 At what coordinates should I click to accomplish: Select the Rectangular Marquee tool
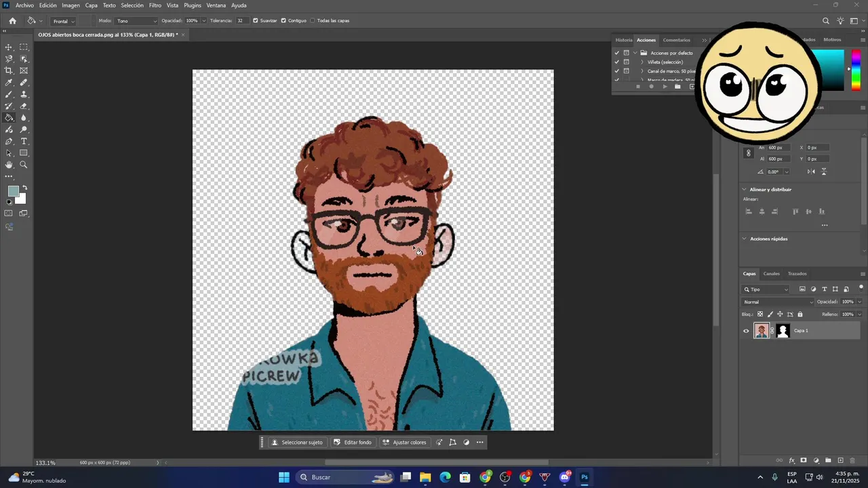pos(24,47)
